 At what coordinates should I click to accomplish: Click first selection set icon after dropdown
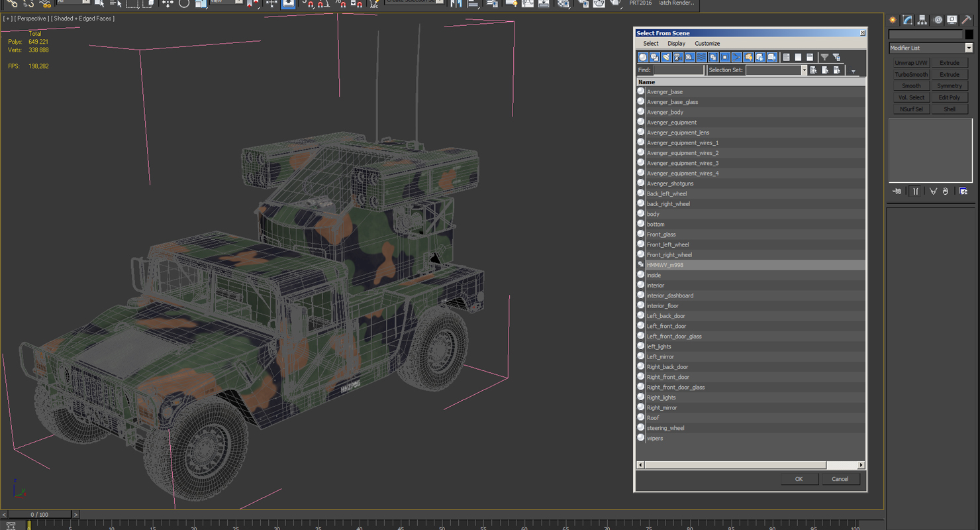tap(813, 70)
